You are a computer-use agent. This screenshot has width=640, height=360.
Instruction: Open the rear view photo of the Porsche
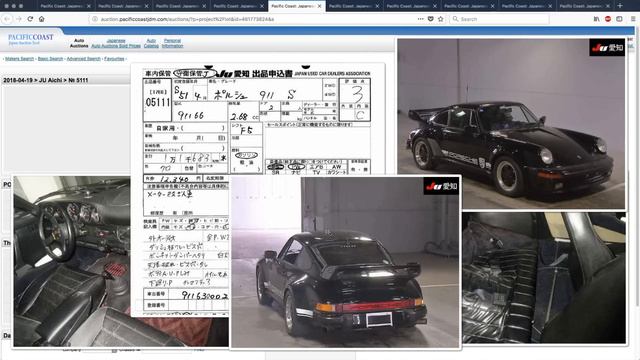coord(345,262)
